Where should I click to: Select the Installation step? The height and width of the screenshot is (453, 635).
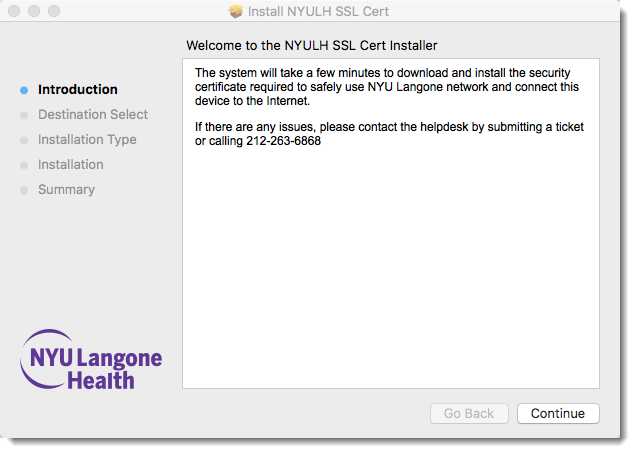pos(71,165)
